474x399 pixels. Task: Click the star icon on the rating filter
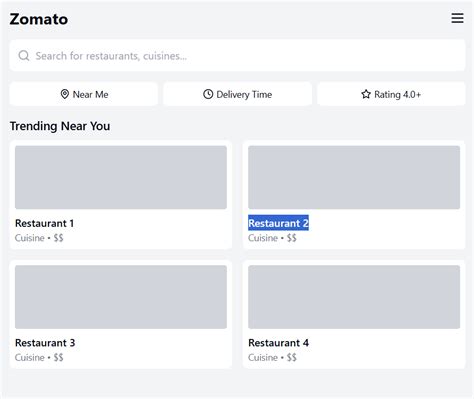pyautogui.click(x=366, y=94)
